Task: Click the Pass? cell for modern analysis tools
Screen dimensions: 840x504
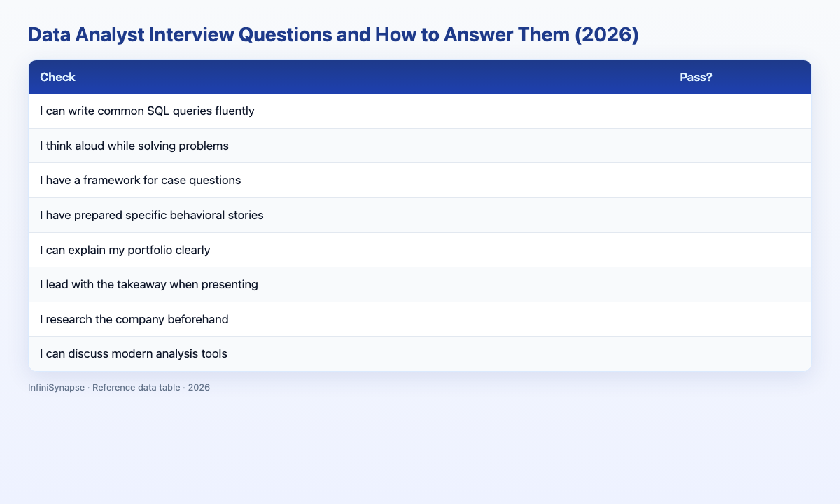Action: (740, 353)
